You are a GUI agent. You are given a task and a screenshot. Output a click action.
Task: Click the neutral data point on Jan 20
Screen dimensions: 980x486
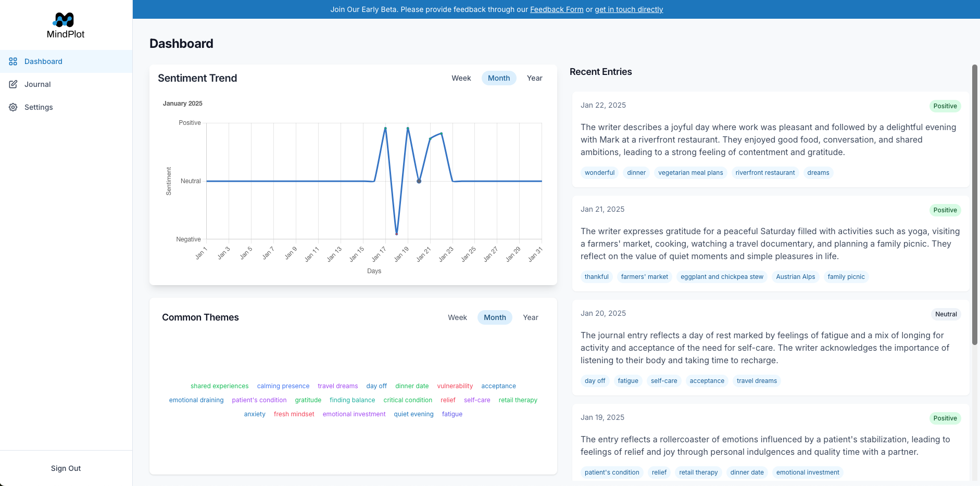point(419,181)
